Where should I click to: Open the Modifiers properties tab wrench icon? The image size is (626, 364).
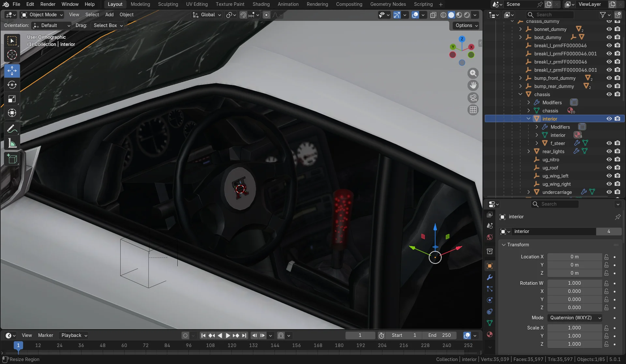tap(489, 277)
